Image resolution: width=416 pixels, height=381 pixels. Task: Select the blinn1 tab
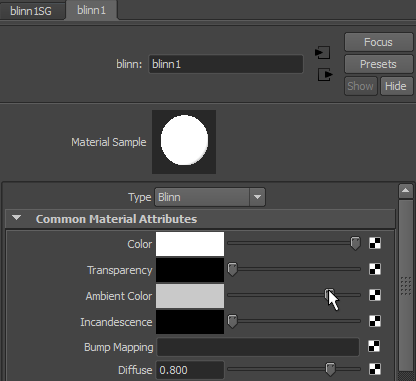coord(92,10)
